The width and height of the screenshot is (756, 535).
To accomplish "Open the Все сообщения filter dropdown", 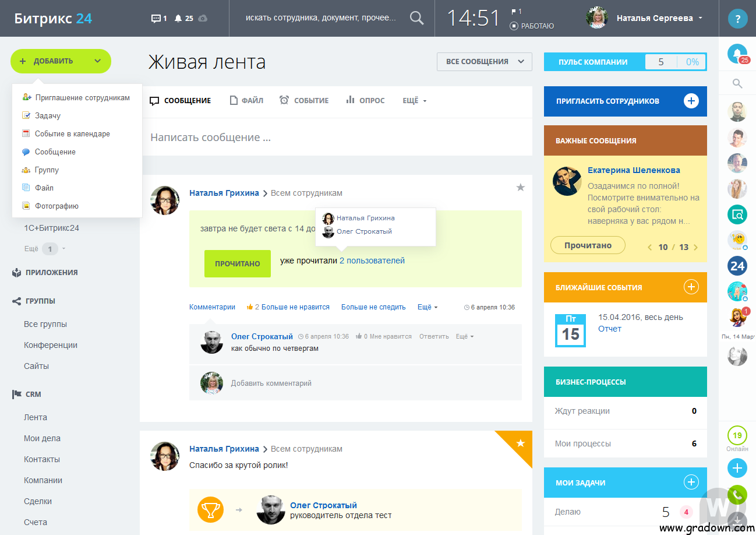I will pyautogui.click(x=485, y=62).
